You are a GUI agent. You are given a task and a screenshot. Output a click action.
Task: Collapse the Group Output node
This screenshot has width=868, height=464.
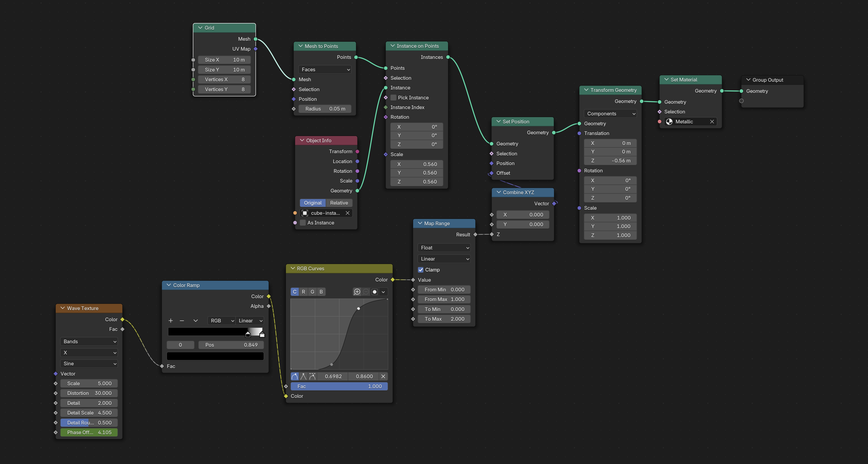point(748,80)
